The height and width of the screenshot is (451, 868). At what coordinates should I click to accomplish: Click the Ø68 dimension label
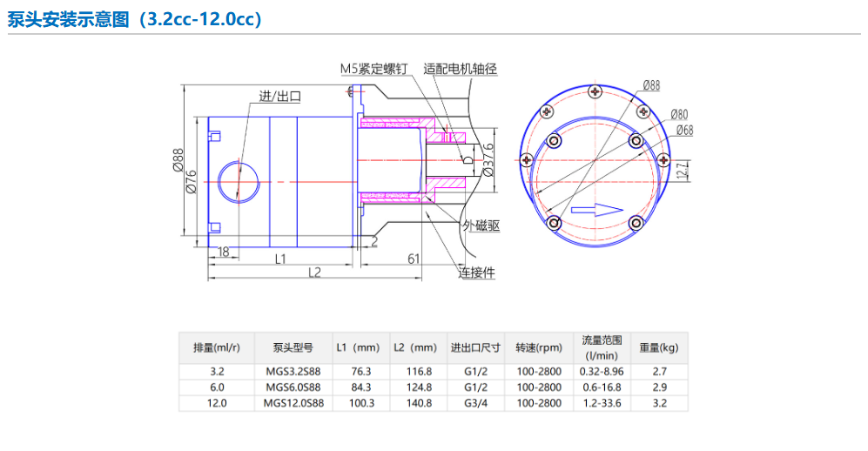click(x=684, y=131)
